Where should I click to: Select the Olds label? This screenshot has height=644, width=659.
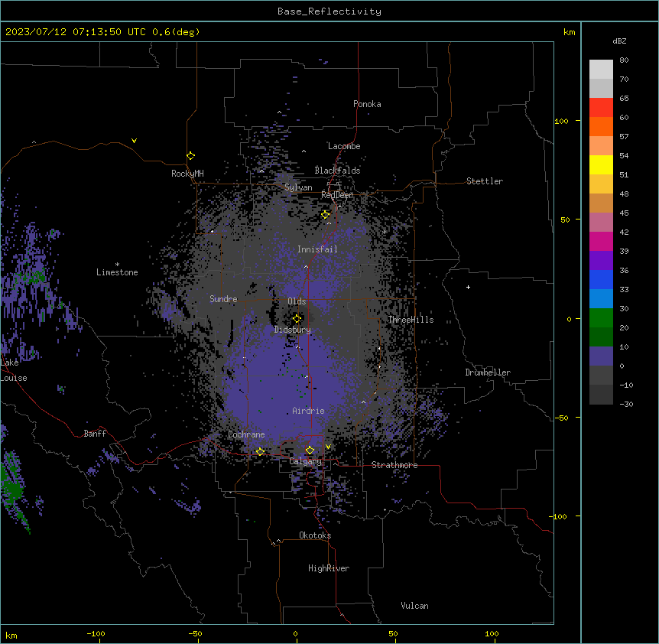pyautogui.click(x=297, y=301)
